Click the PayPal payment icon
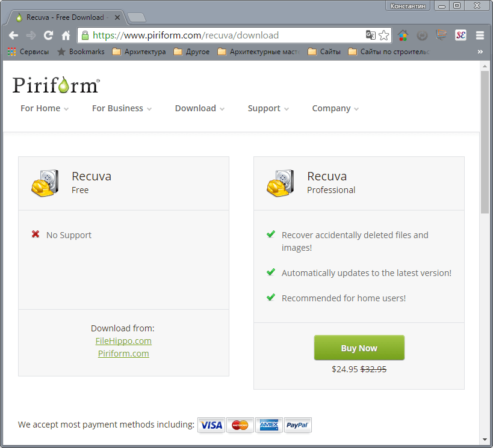The height and width of the screenshot is (448, 493). tap(298, 425)
